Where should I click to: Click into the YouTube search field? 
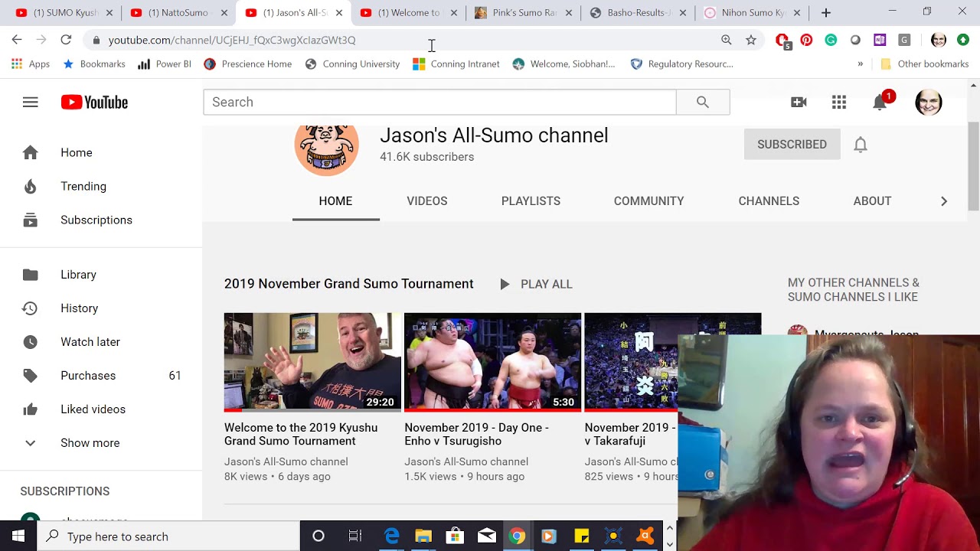point(439,103)
